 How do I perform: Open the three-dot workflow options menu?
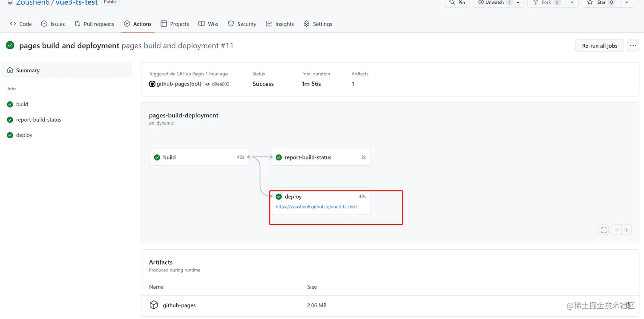633,46
